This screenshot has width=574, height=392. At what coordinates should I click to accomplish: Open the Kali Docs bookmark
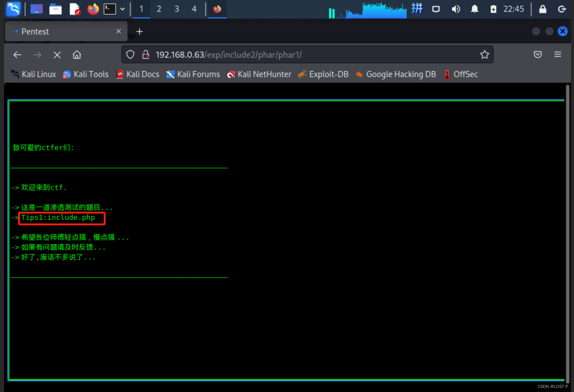(138, 74)
